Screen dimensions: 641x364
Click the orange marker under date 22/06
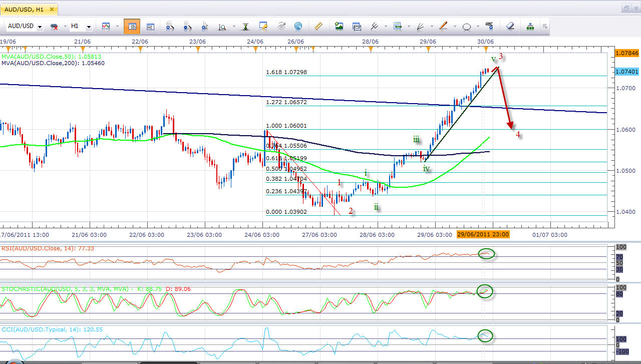pyautogui.click(x=140, y=49)
